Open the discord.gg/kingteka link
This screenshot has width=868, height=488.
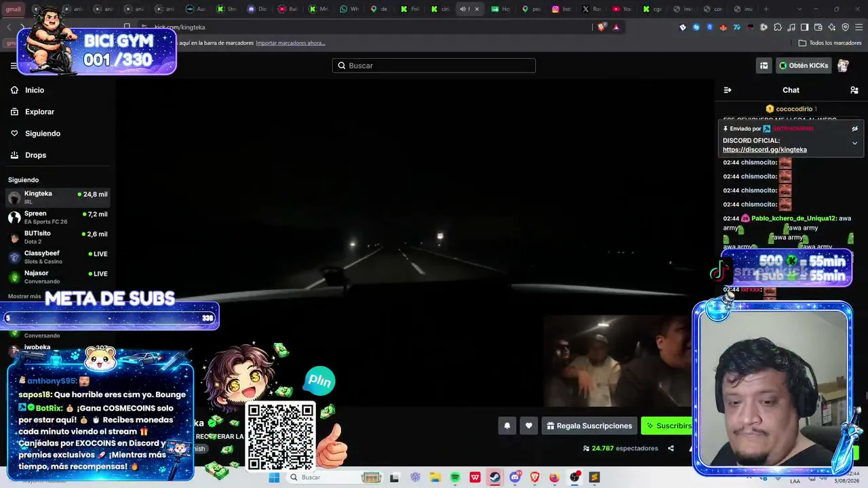click(764, 150)
